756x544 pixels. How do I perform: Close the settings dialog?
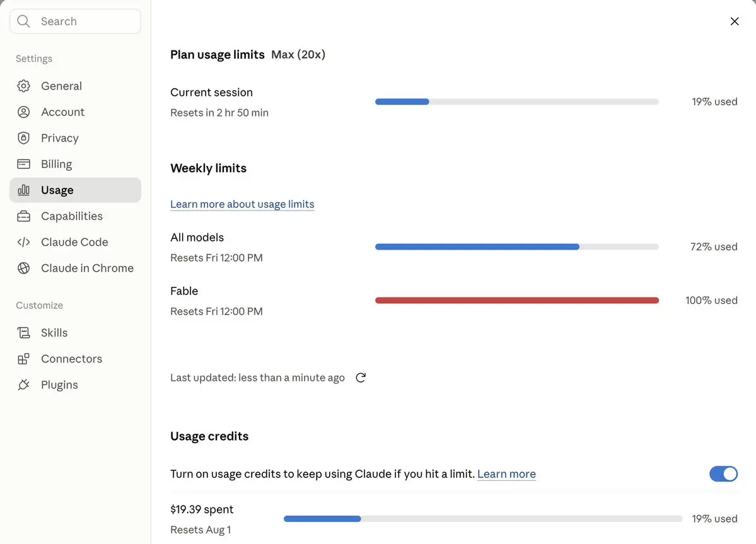735,21
